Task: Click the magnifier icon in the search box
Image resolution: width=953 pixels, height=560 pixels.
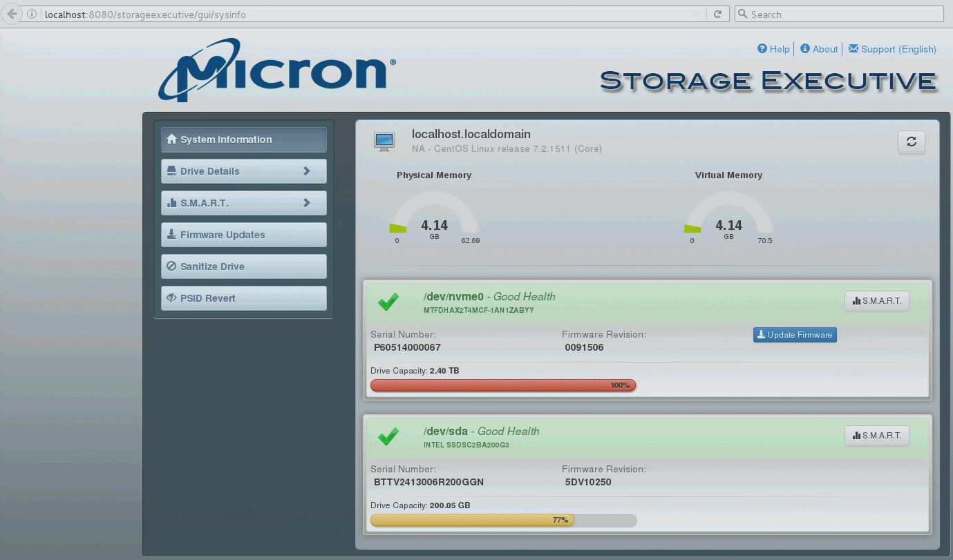Action: (743, 14)
